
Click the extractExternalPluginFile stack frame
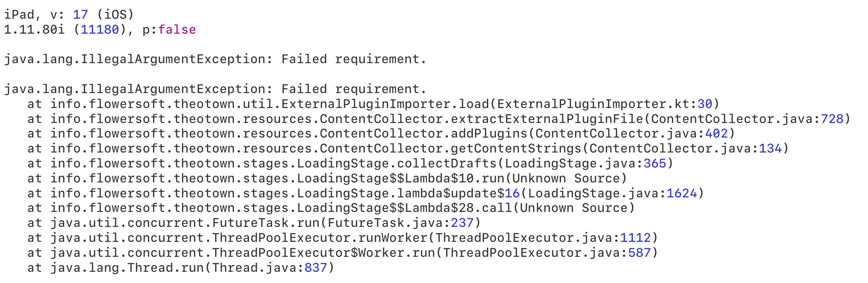[x=439, y=119]
